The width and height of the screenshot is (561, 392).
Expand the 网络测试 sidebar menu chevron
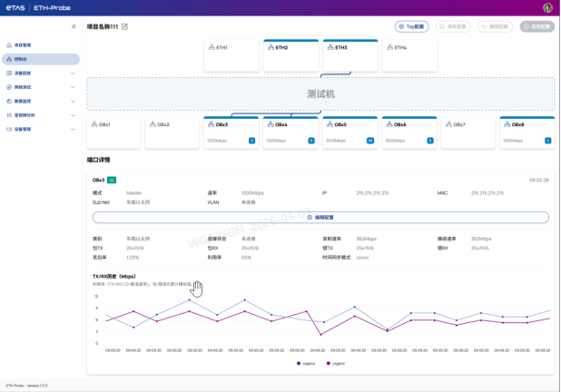(73, 87)
